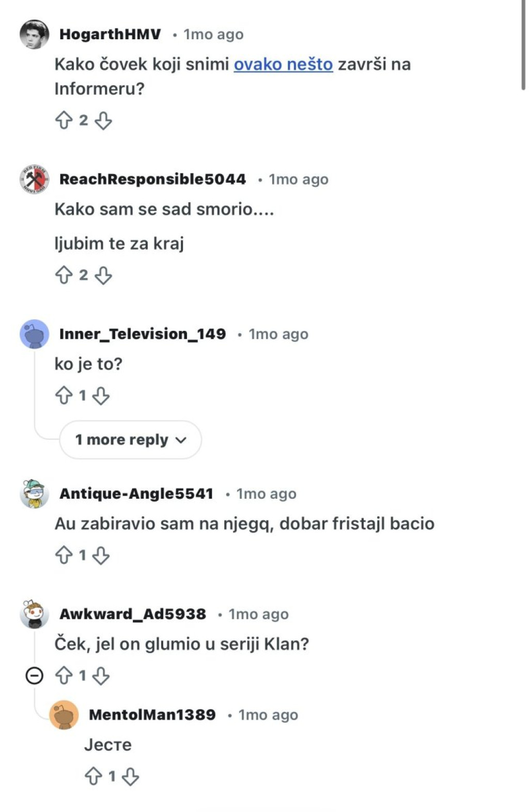This screenshot has width=529, height=812.
Task: Collapse Awkward_Ad5938's comment thread
Action: coord(34,676)
